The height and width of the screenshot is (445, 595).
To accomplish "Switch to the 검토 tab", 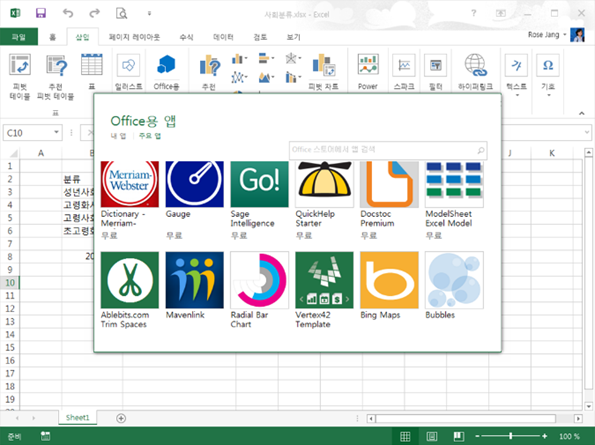I will point(260,37).
